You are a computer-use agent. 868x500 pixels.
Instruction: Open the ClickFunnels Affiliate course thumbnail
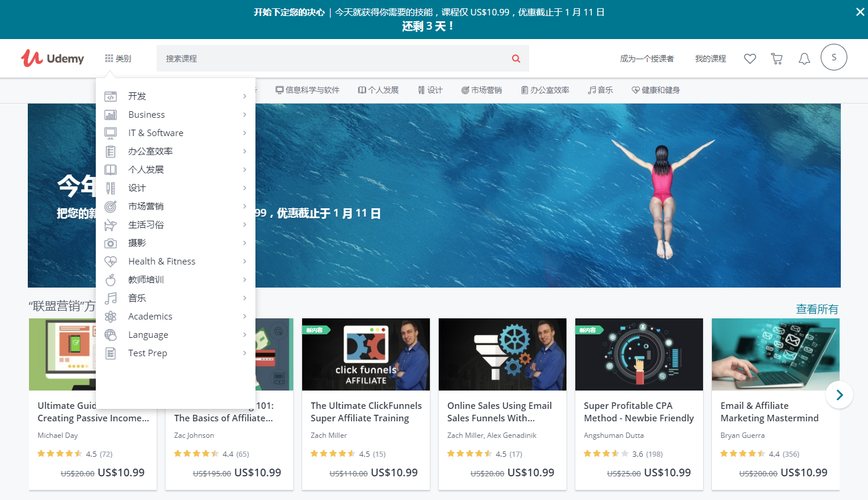pos(366,354)
